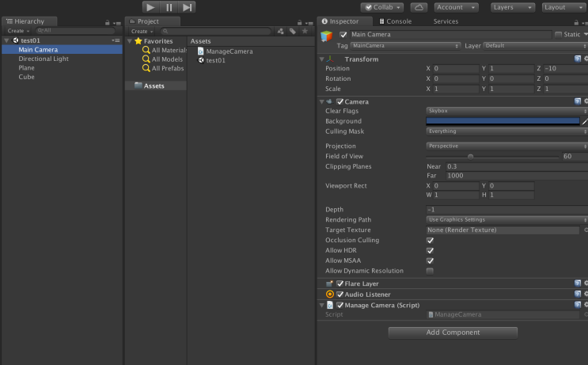Open the Layers dropdown

click(513, 7)
